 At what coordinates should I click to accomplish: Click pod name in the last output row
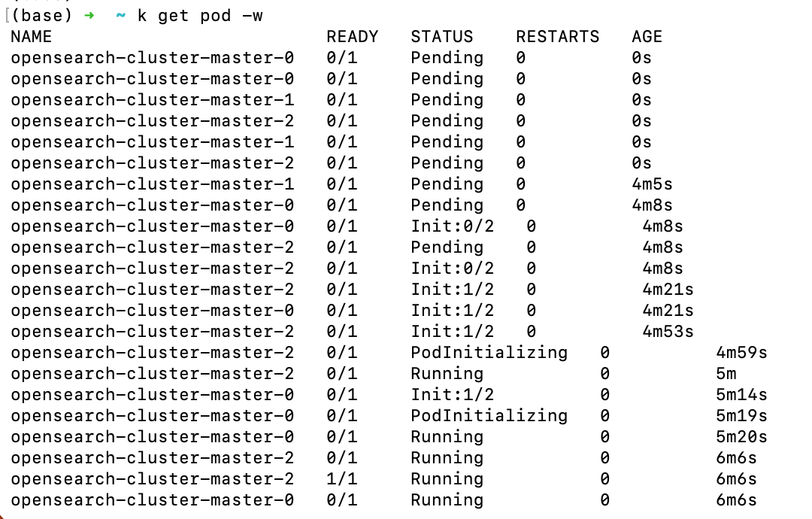click(x=153, y=500)
